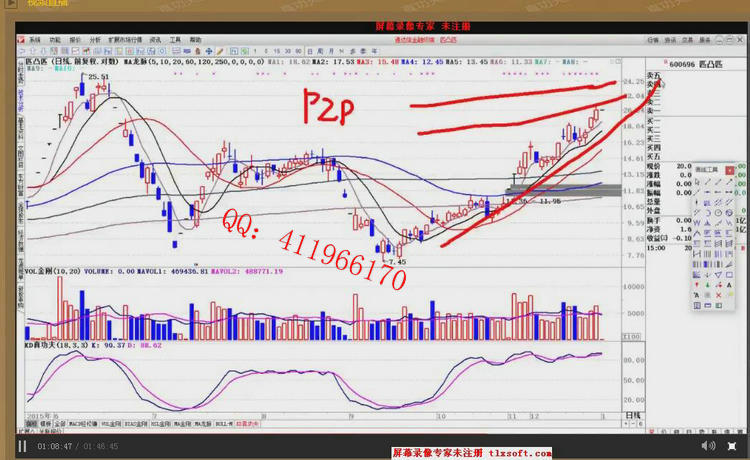This screenshot has width=750, height=460.
Task: Open the 功能 menu
Action: [55, 40]
